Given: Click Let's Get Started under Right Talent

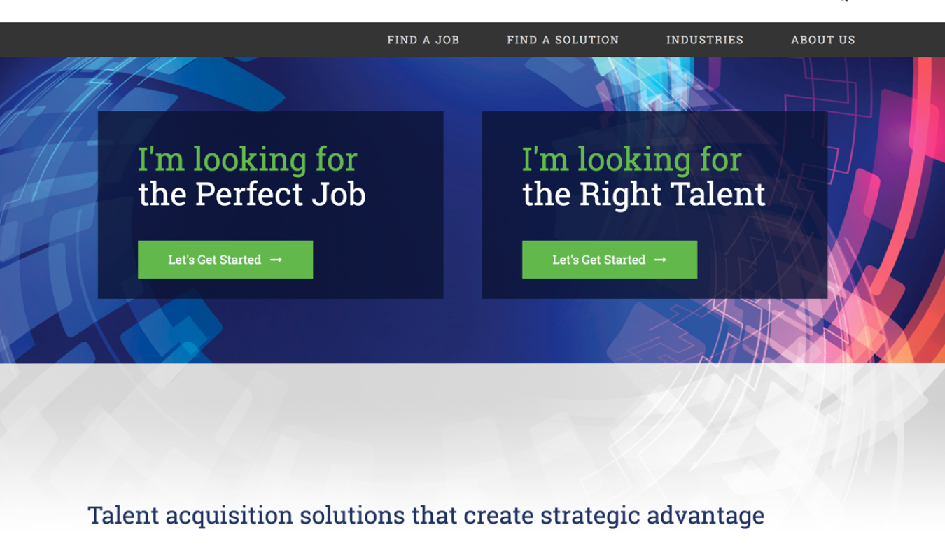Looking at the screenshot, I should click(610, 259).
